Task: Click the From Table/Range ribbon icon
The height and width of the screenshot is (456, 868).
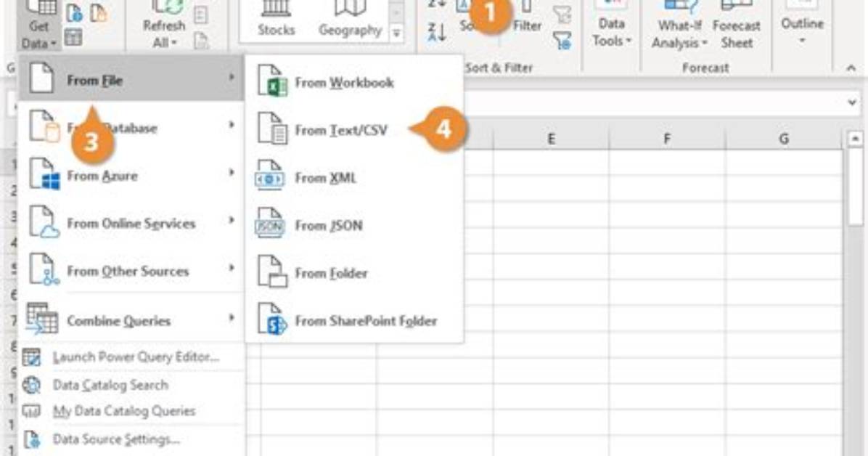Action: (x=73, y=38)
